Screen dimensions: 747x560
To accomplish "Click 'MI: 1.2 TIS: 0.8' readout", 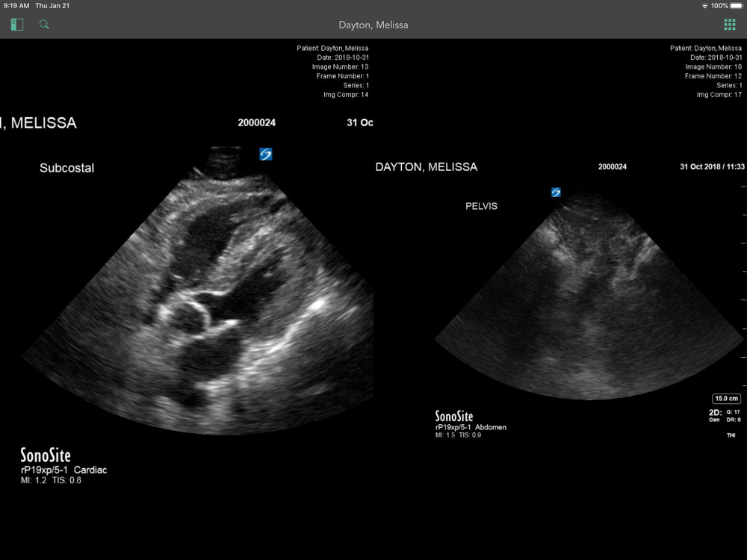I will point(51,480).
